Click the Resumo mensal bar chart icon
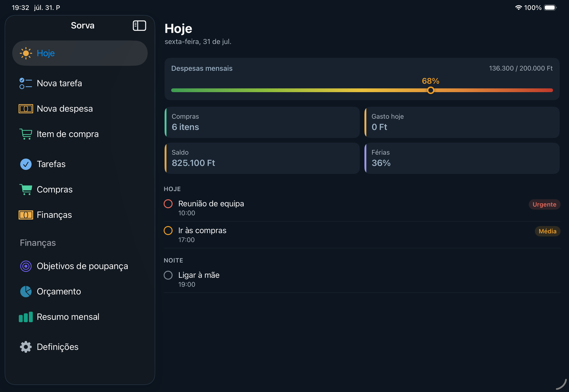Image resolution: width=569 pixels, height=392 pixels. pos(26,317)
